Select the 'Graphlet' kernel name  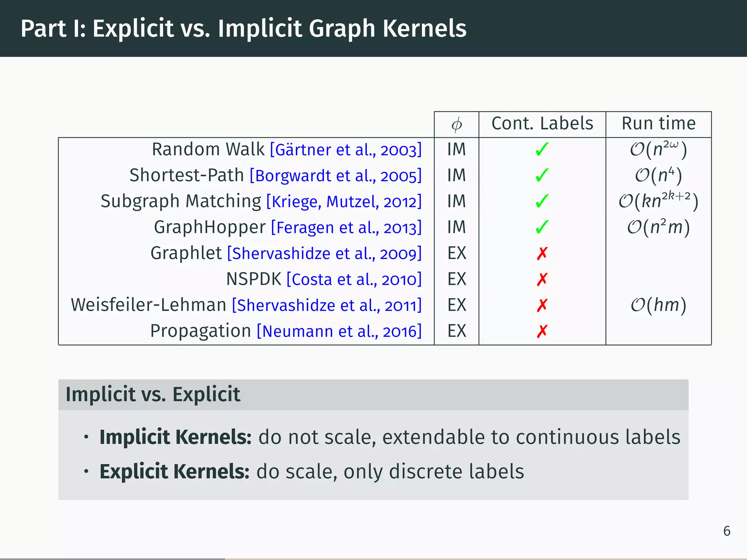[186, 253]
